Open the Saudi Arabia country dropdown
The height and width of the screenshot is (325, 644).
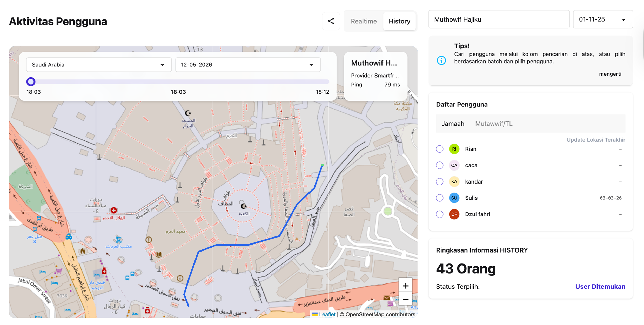[x=99, y=65]
